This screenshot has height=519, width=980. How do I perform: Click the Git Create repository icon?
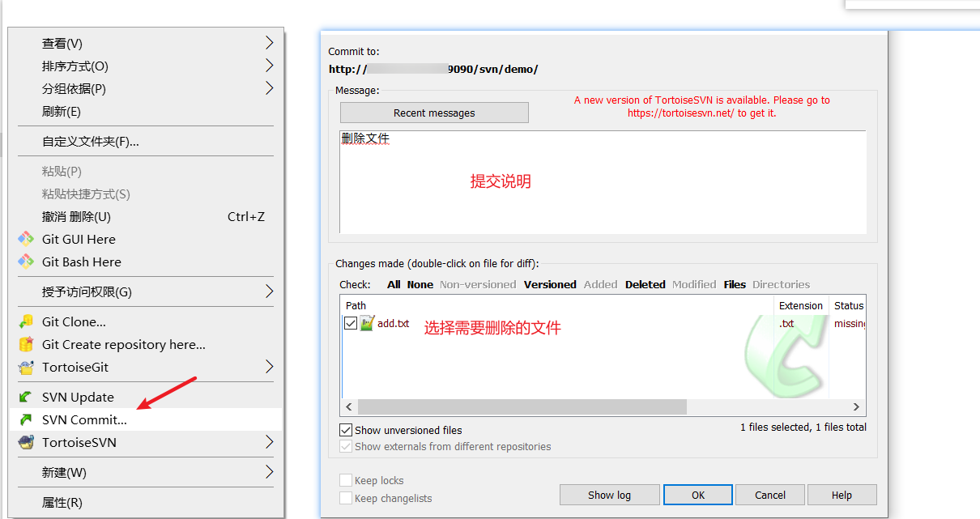pyautogui.click(x=26, y=344)
